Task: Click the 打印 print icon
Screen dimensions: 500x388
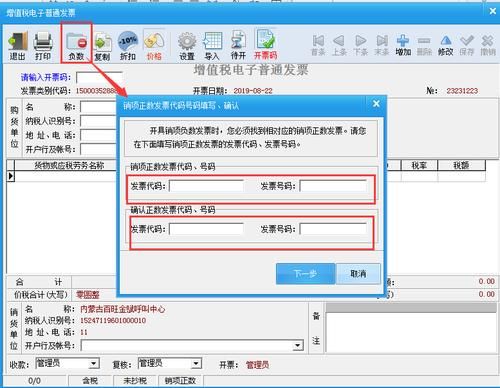Action: 43,46
